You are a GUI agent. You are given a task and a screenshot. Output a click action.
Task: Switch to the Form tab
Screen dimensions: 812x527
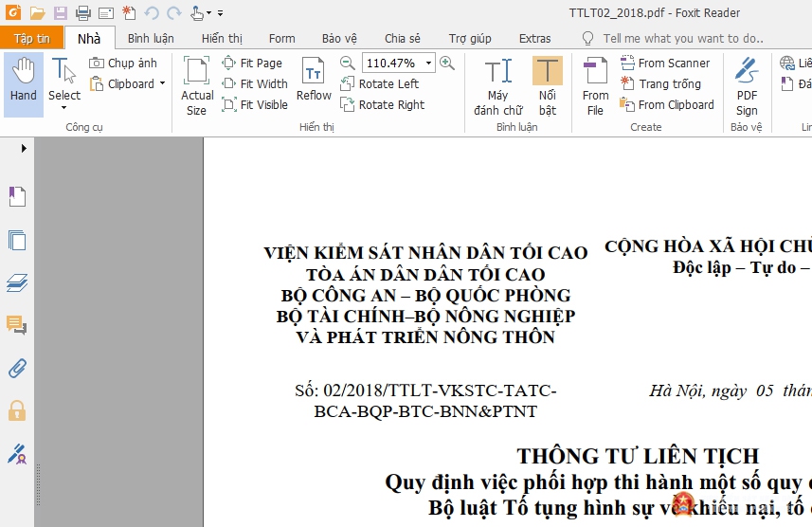[x=281, y=38]
